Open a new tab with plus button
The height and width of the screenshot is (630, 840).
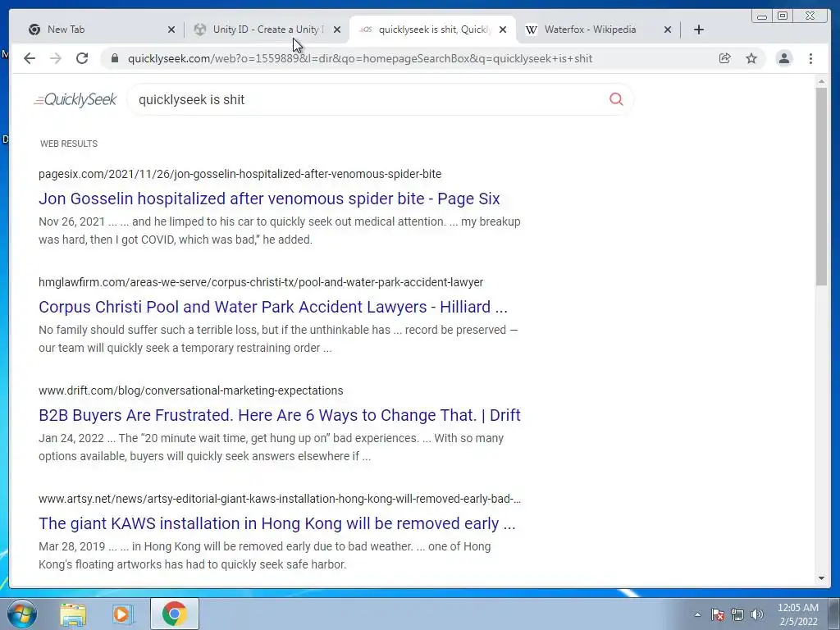click(x=699, y=30)
